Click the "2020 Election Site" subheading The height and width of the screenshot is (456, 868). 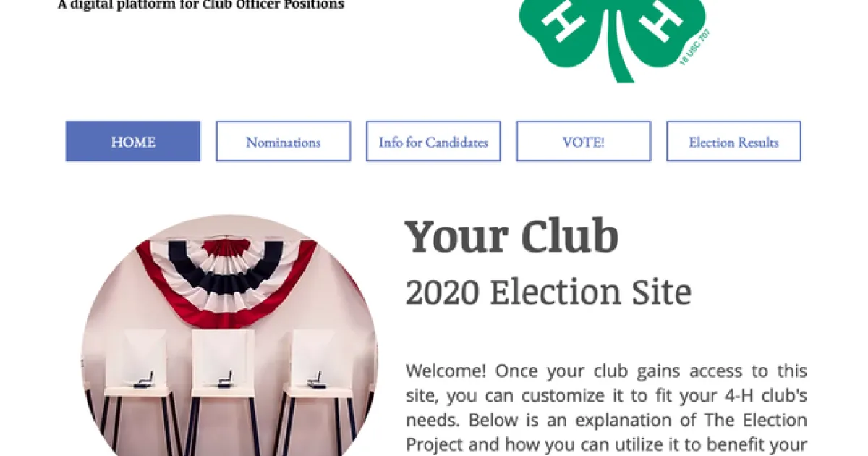pos(548,292)
